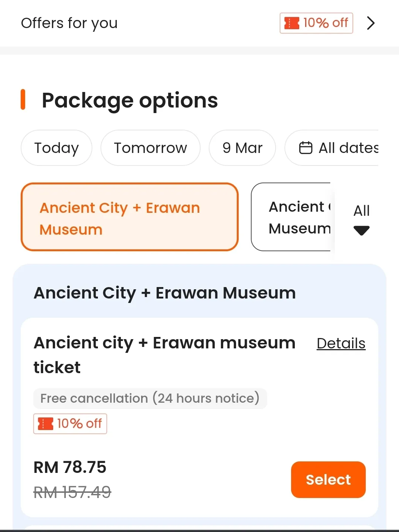The image size is (399, 532).
Task: Switch to the second Ancient Museum package tab
Action: (x=292, y=217)
